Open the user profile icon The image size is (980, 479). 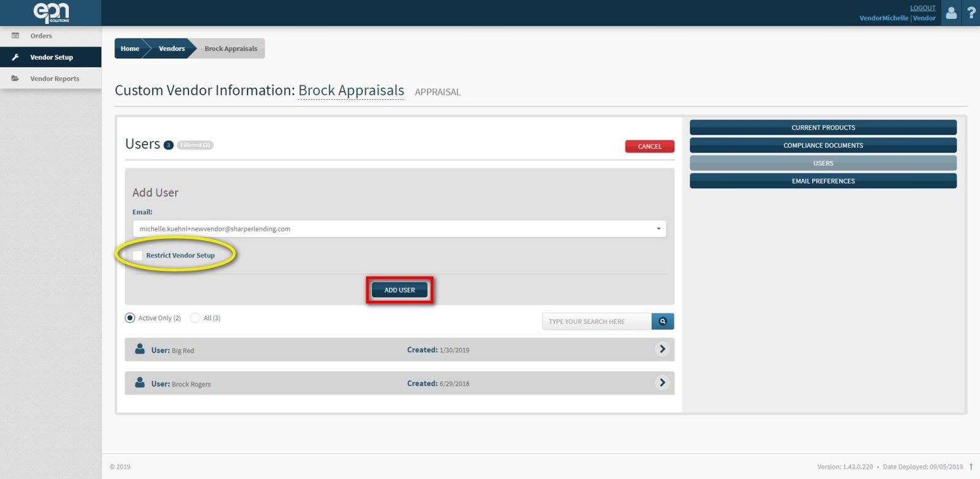tap(951, 12)
